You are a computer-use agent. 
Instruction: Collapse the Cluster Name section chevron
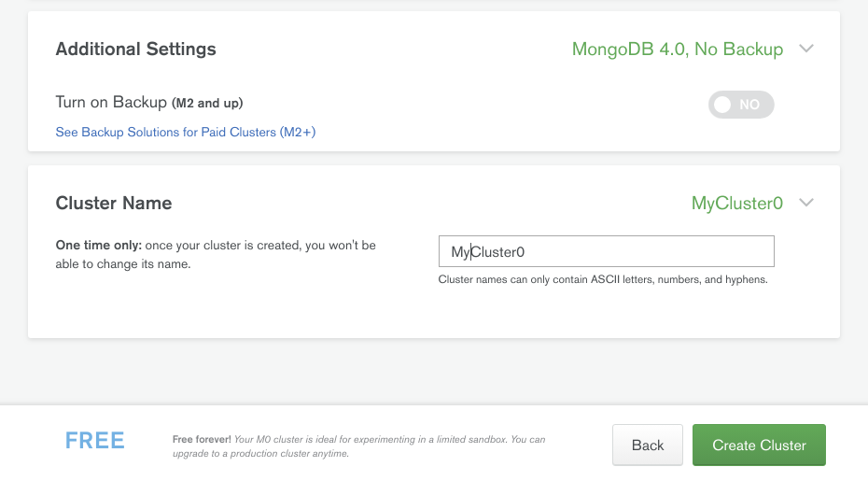click(807, 203)
